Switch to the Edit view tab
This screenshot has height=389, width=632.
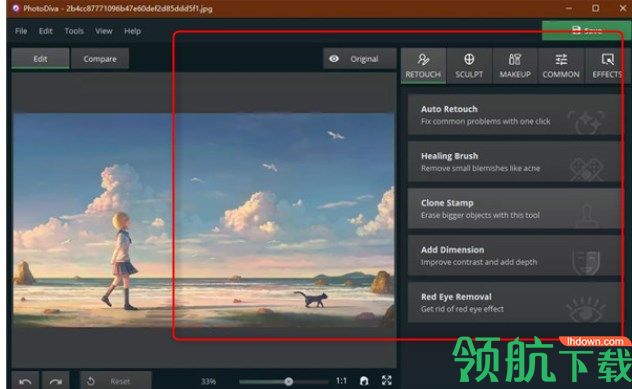pyautogui.click(x=40, y=59)
